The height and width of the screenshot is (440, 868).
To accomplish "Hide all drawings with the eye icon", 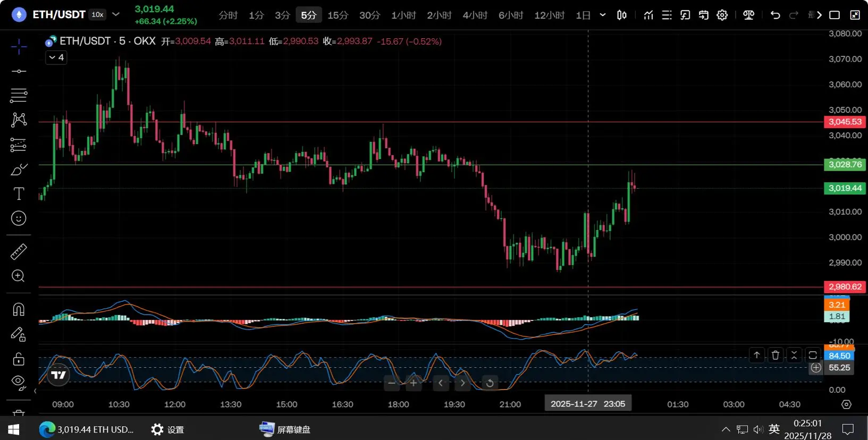I will (19, 383).
